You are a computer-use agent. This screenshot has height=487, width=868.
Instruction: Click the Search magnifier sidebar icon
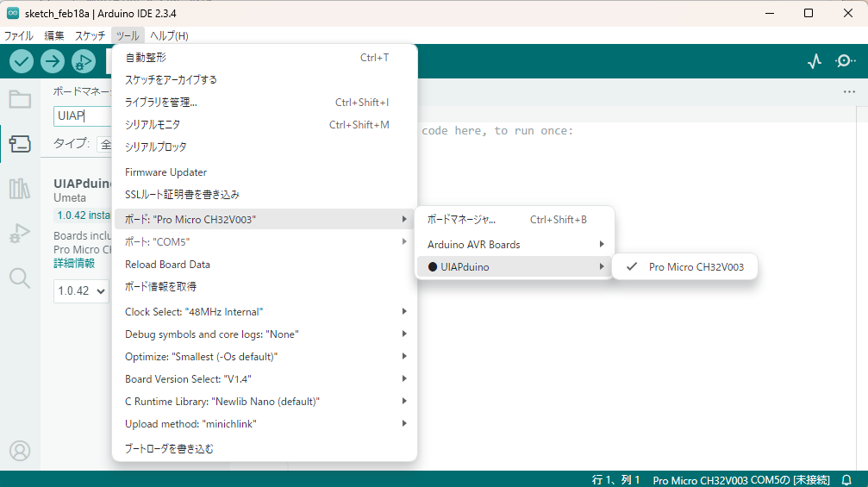(19, 278)
